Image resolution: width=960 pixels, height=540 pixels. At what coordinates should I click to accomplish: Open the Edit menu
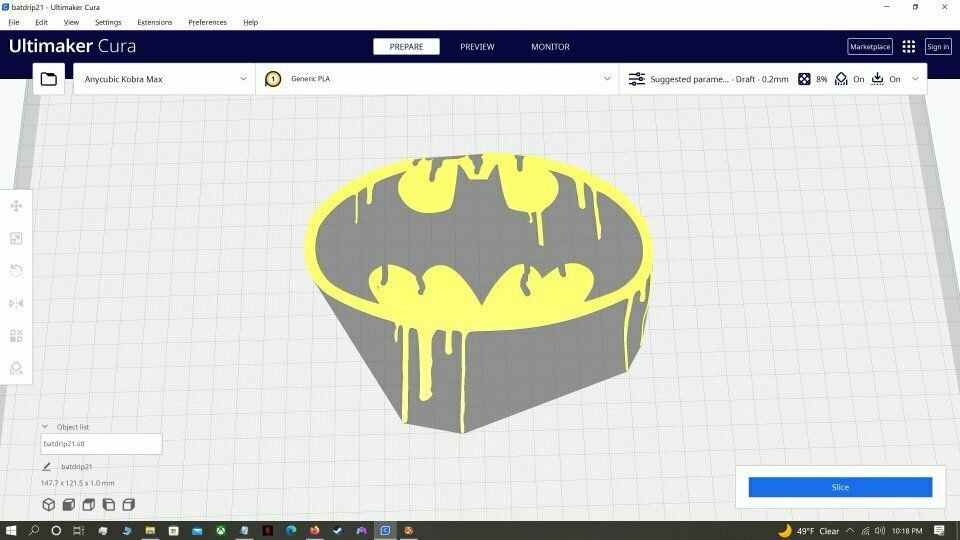[x=41, y=22]
